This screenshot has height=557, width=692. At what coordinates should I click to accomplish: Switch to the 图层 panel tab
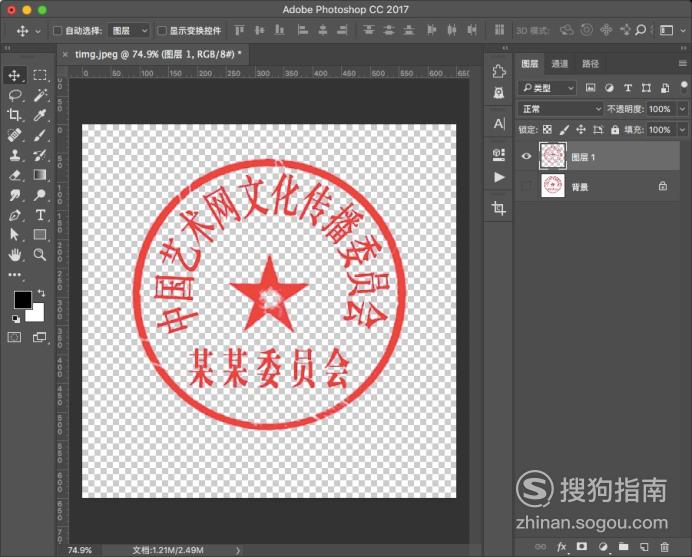tap(530, 64)
